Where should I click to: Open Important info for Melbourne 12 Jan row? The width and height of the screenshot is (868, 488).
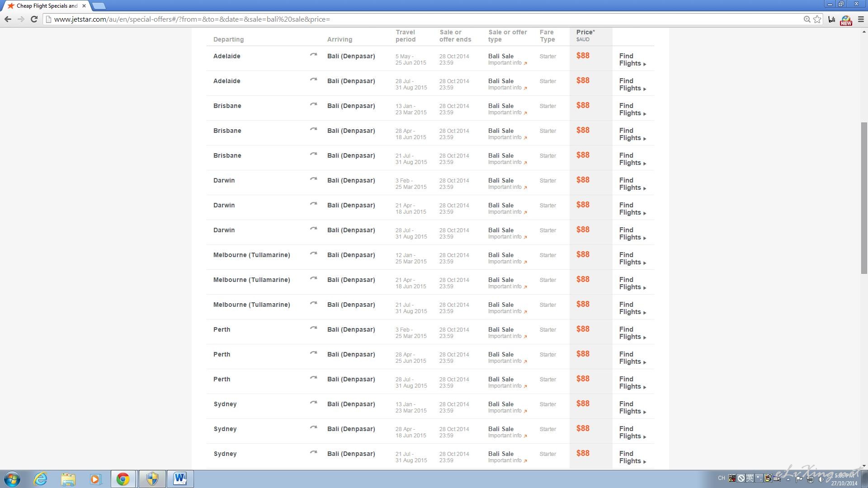(x=507, y=262)
